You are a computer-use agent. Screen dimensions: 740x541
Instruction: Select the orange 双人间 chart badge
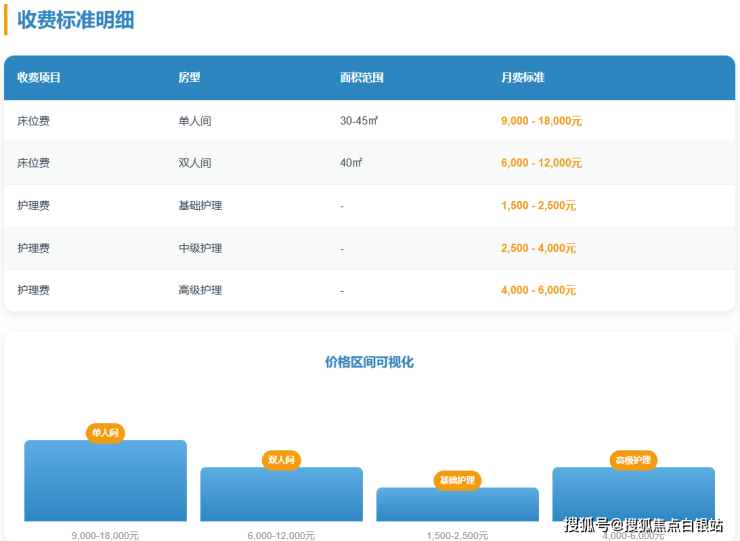(x=281, y=460)
